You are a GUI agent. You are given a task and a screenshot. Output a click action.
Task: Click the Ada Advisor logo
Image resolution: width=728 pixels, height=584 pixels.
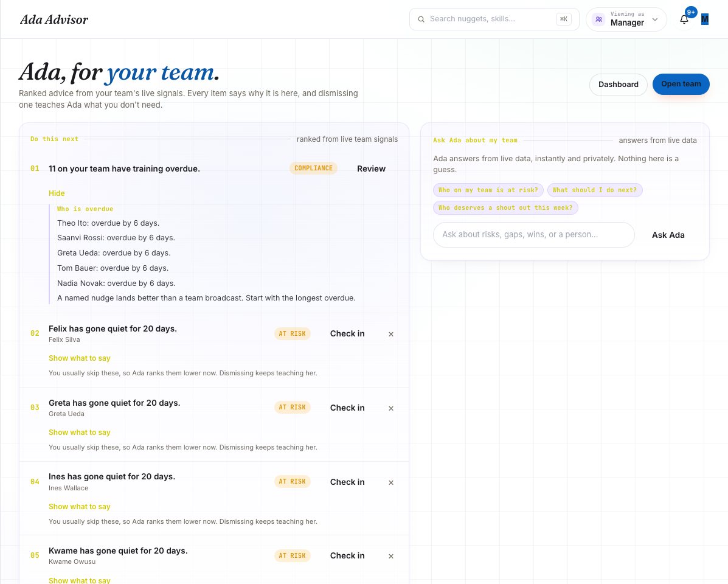[x=54, y=19]
